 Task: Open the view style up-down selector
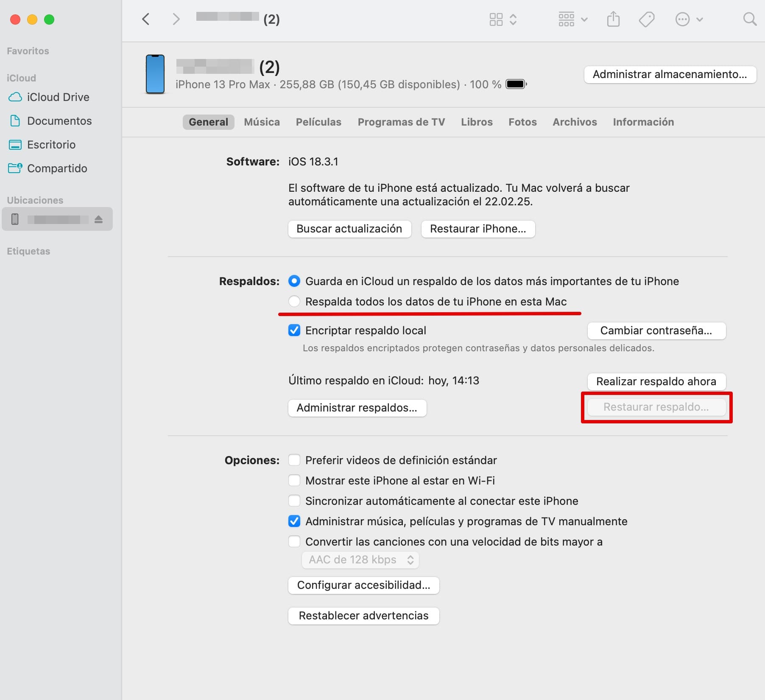[x=513, y=19]
